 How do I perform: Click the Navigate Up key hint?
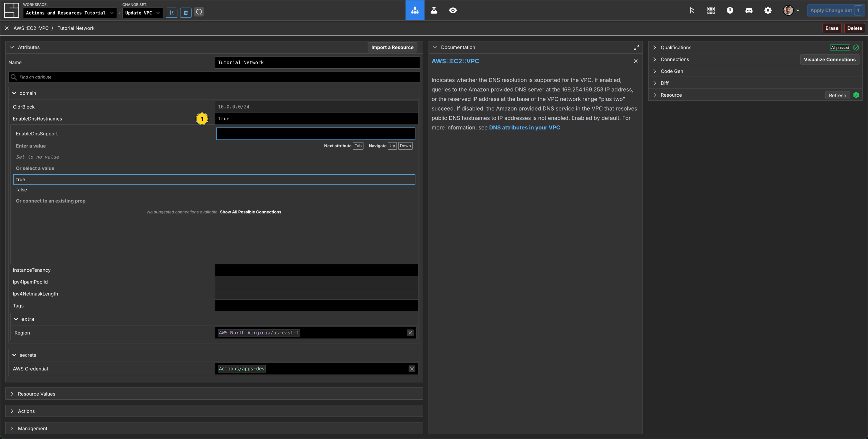(392, 146)
